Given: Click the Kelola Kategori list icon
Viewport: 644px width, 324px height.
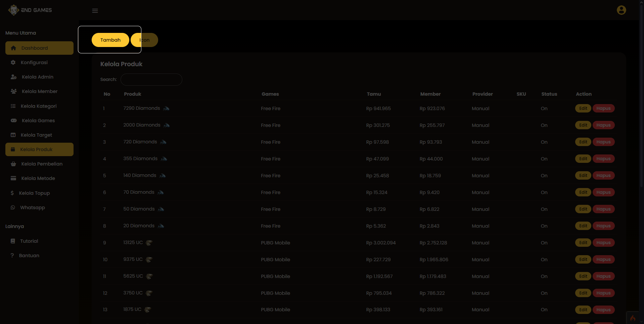Looking at the screenshot, I should pyautogui.click(x=13, y=106).
